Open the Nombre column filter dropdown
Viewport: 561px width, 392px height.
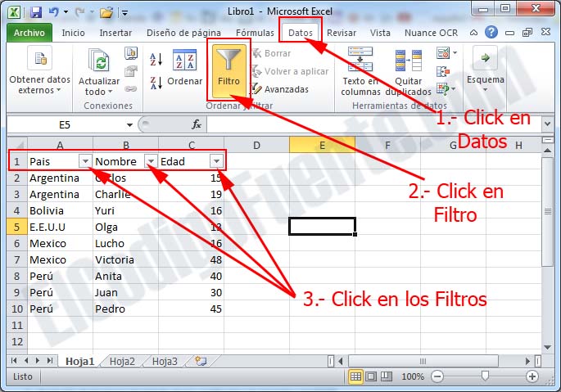point(150,161)
